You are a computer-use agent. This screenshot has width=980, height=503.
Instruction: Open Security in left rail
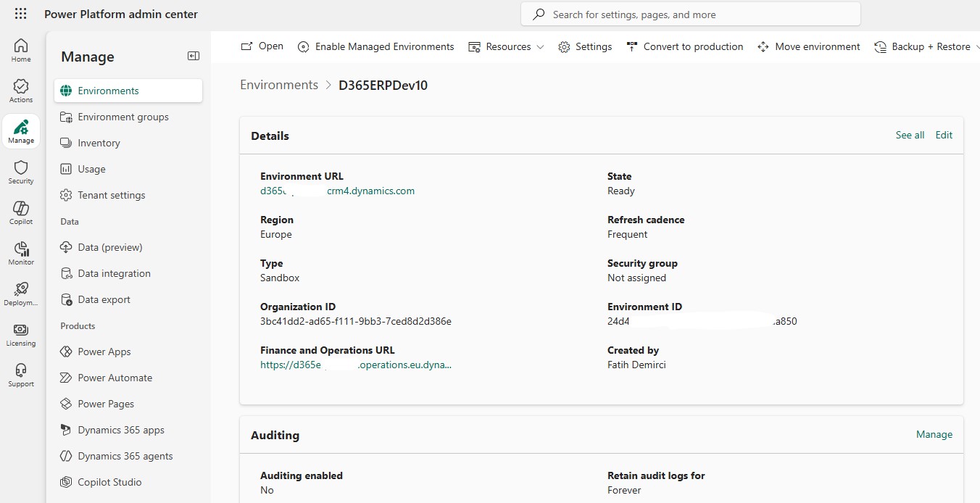pos(21,172)
